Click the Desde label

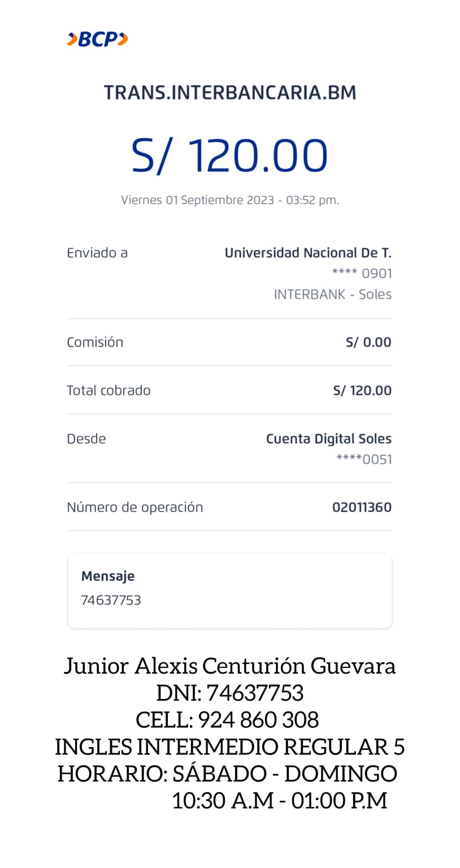point(86,439)
